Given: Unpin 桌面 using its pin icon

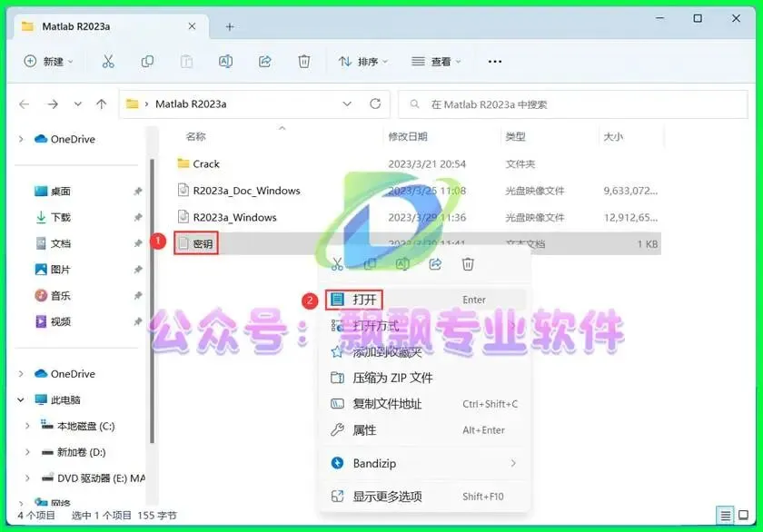Looking at the screenshot, I should click(x=138, y=192).
